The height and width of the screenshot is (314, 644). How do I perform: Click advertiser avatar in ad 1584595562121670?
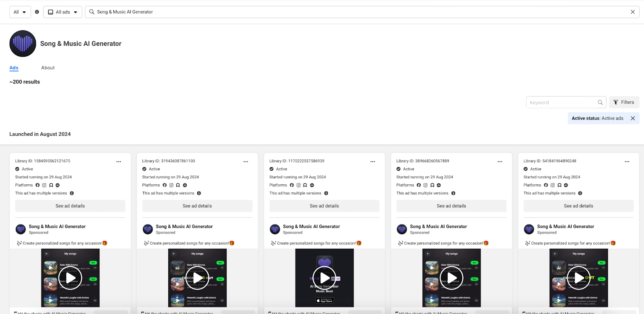(x=21, y=229)
